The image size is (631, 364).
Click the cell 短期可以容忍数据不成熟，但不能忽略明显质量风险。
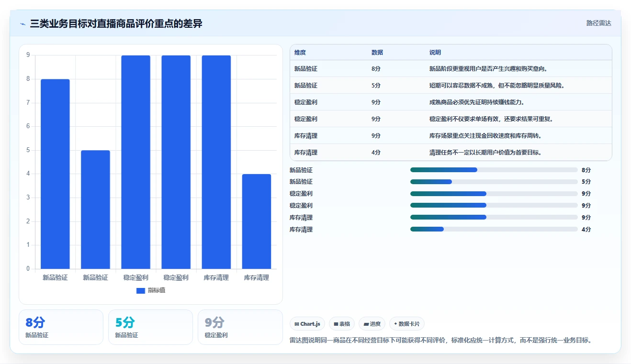pos(497,86)
